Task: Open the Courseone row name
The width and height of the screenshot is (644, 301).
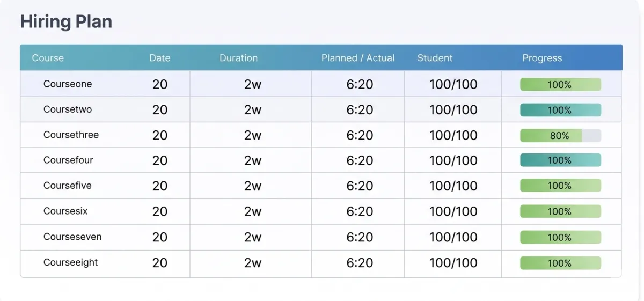Action: tap(68, 84)
